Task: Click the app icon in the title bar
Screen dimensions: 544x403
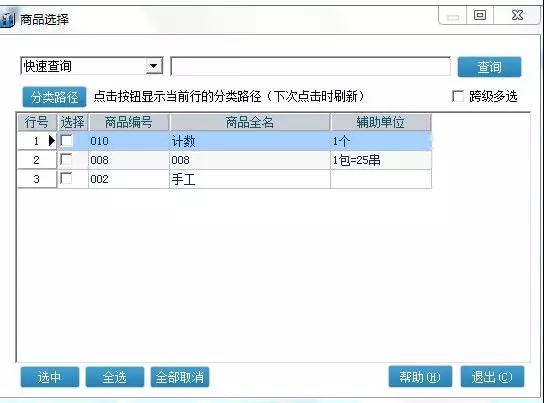Action: (x=7, y=19)
